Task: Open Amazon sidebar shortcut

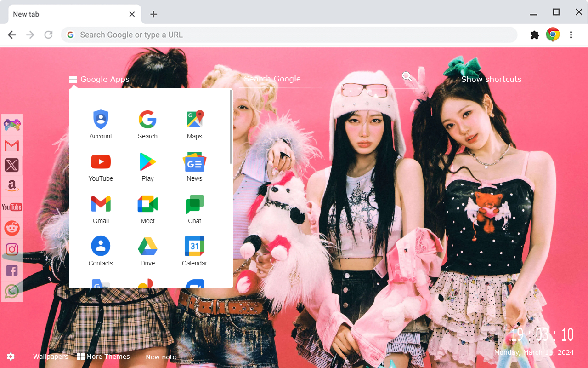Action: click(x=12, y=186)
